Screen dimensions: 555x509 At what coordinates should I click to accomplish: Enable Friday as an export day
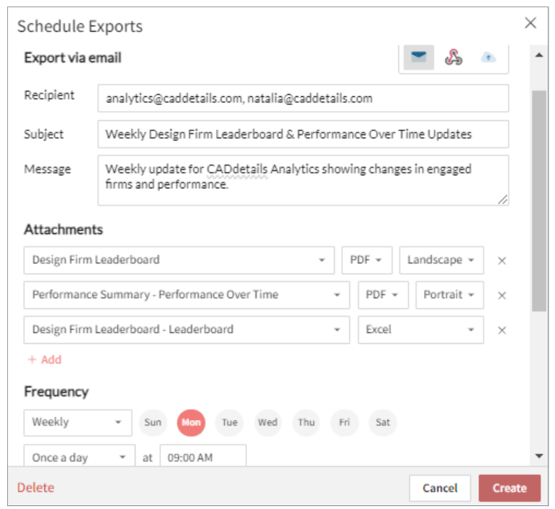click(x=344, y=422)
